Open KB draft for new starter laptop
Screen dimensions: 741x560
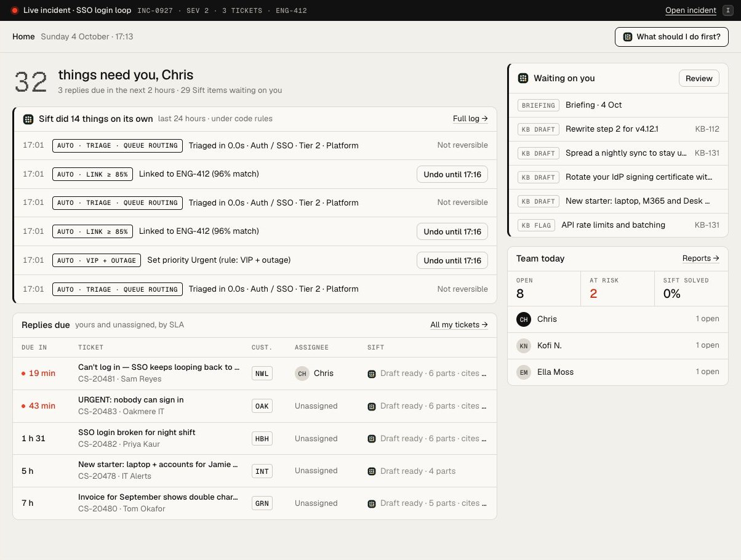[x=618, y=201]
